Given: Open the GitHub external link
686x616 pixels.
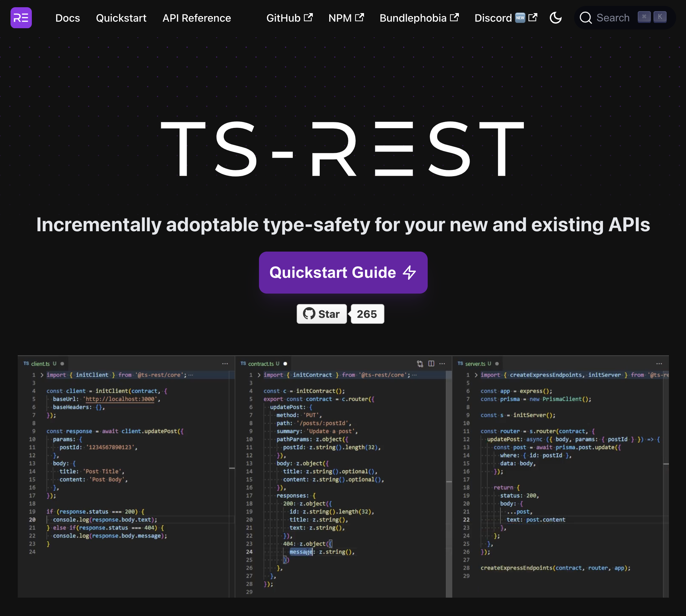Looking at the screenshot, I should tap(289, 18).
